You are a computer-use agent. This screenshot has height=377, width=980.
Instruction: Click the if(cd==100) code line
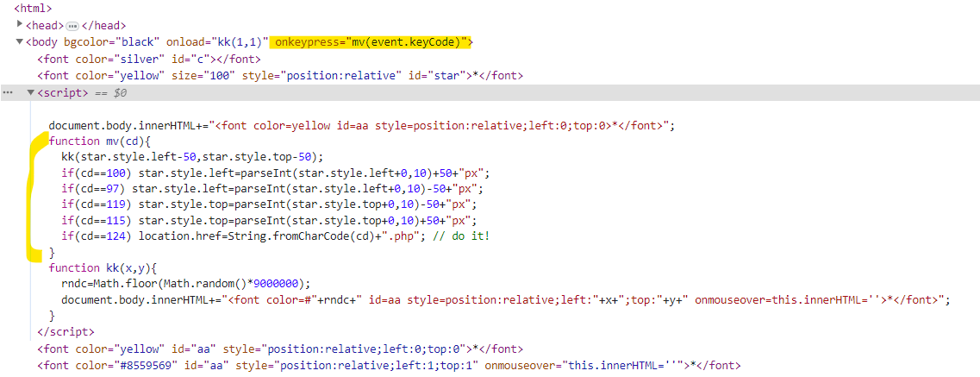click(275, 173)
